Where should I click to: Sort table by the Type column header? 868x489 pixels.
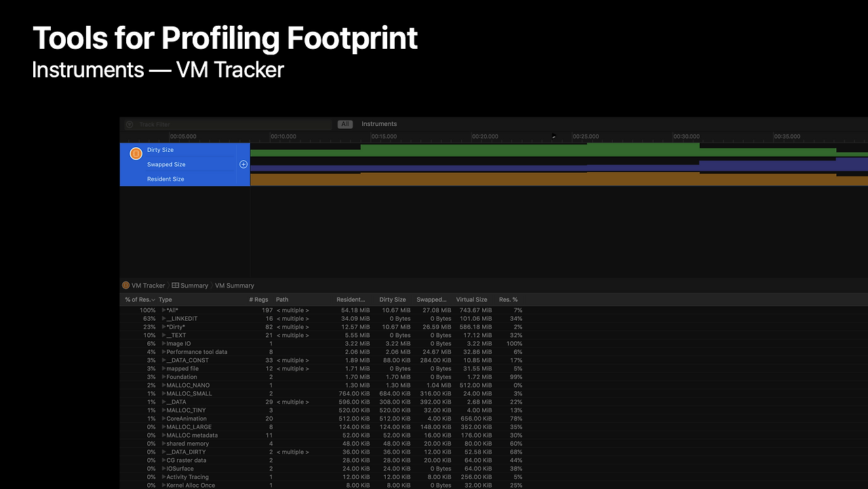[165, 299]
